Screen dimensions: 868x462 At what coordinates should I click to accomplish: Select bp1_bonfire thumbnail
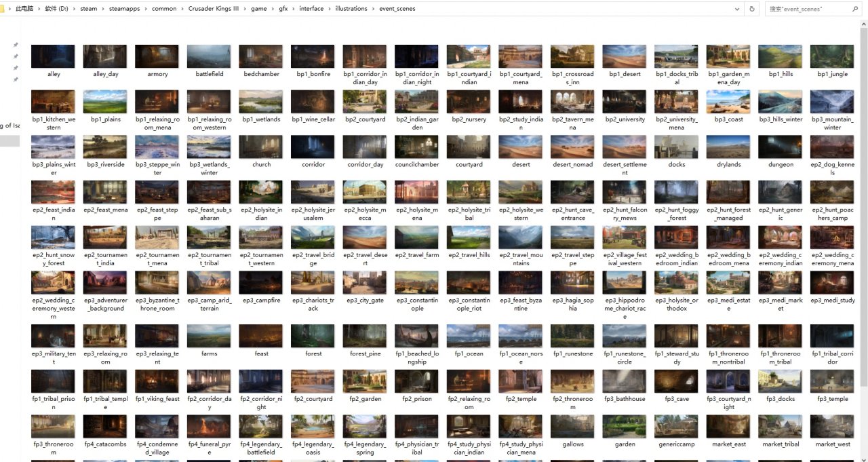313,56
